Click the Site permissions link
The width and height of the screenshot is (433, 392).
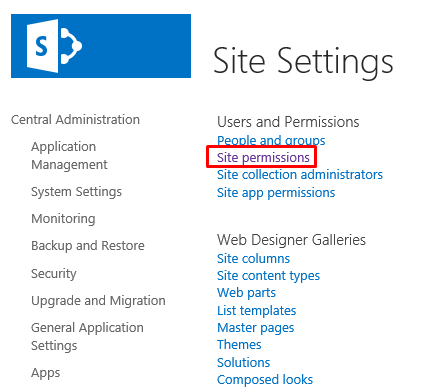click(263, 158)
